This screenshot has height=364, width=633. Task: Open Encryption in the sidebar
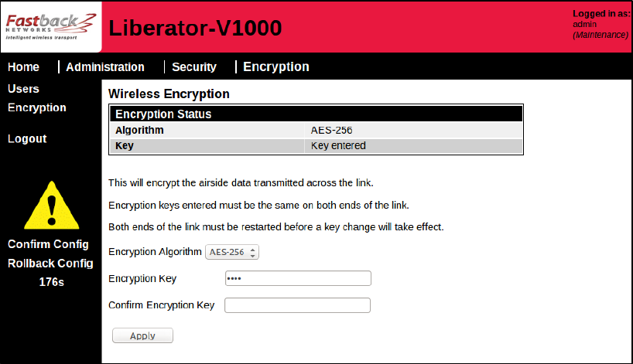click(x=37, y=107)
